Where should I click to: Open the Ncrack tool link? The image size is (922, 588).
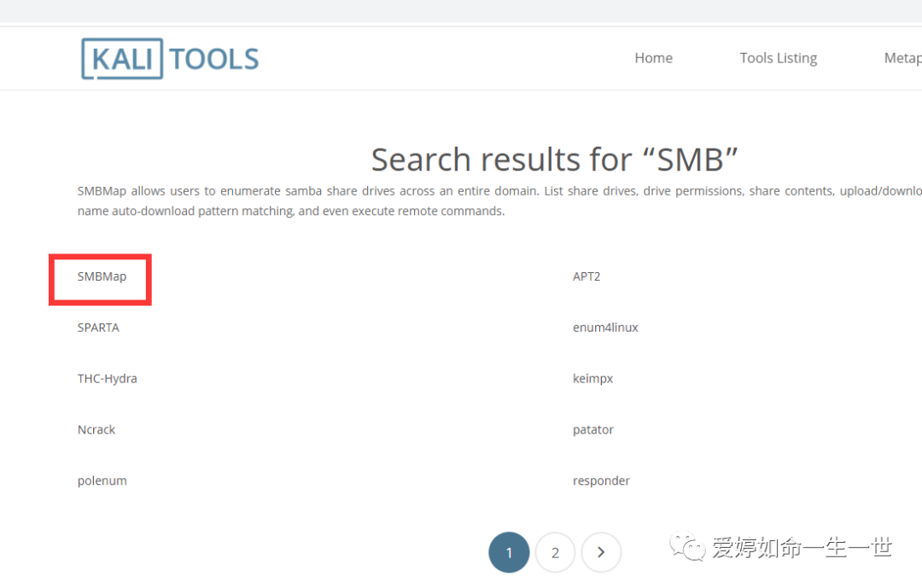click(96, 430)
